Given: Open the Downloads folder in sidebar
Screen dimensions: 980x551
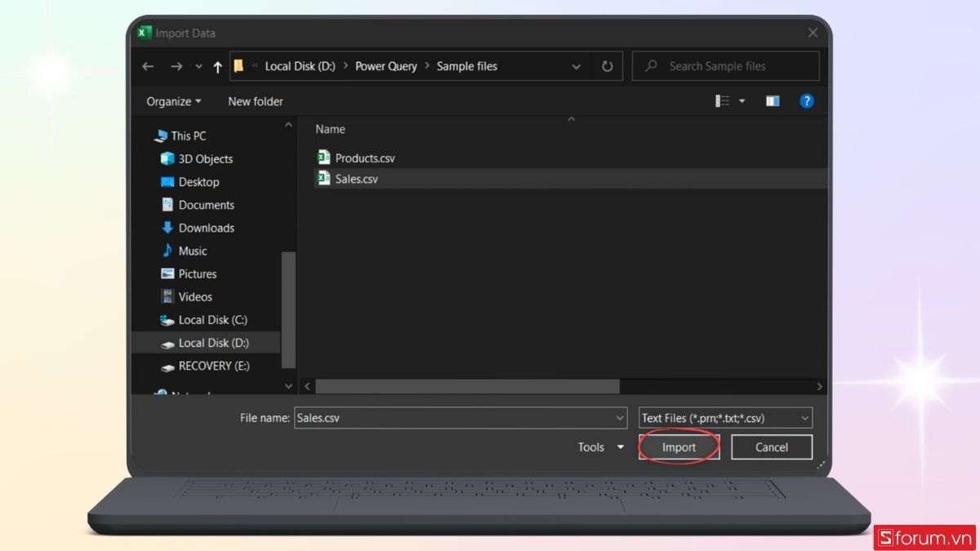Looking at the screenshot, I should pos(206,228).
